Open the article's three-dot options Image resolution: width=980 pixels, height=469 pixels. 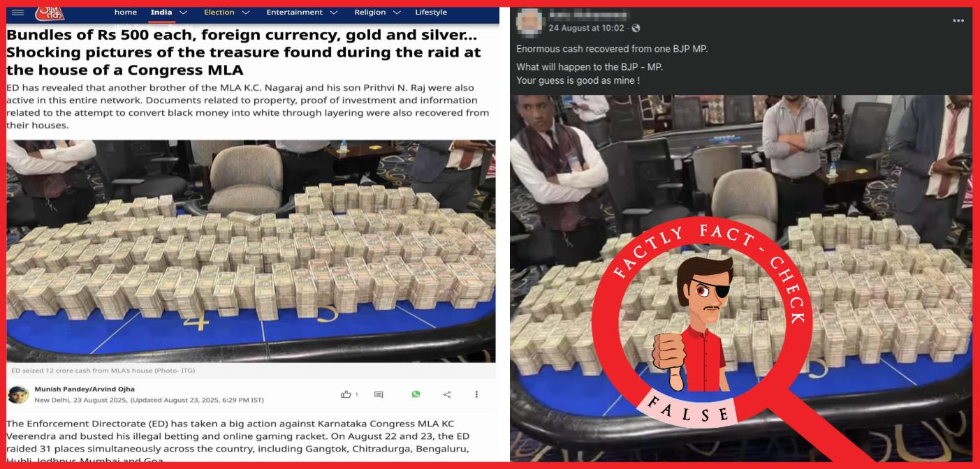477,394
